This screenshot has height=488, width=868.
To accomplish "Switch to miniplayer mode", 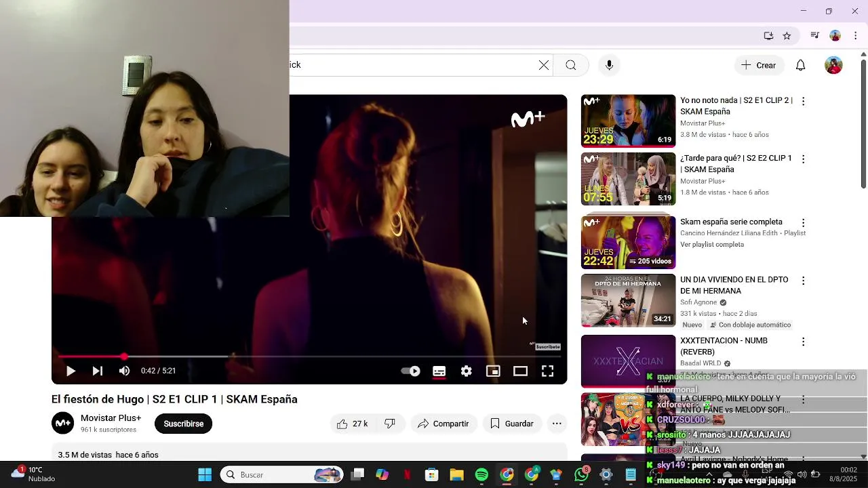I will point(493,371).
